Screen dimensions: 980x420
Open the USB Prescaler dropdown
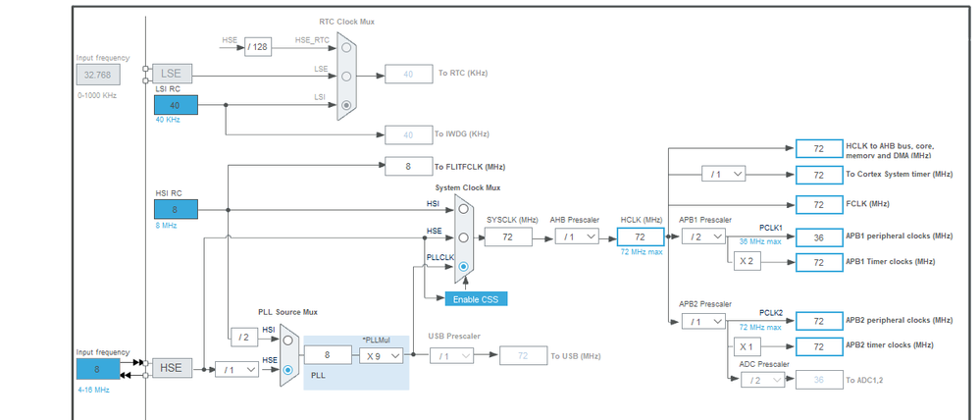(451, 355)
